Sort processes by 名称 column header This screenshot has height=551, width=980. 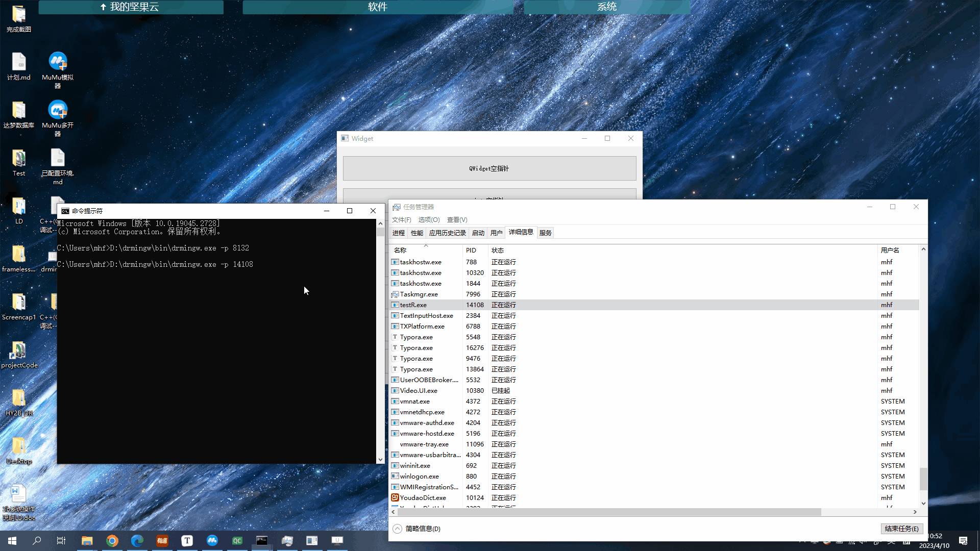[x=400, y=251]
